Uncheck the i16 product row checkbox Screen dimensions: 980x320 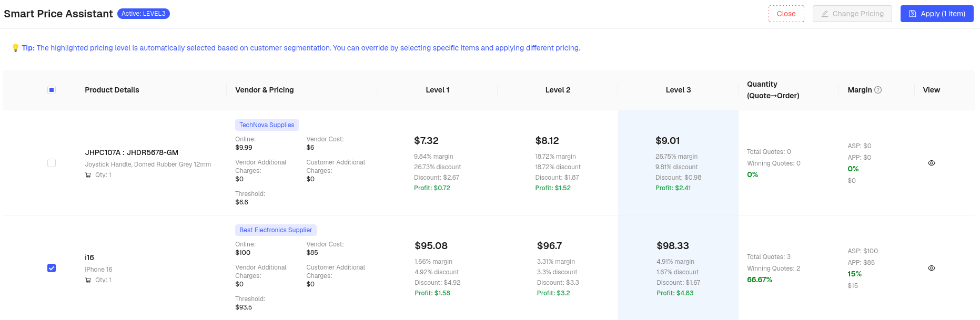52,268
